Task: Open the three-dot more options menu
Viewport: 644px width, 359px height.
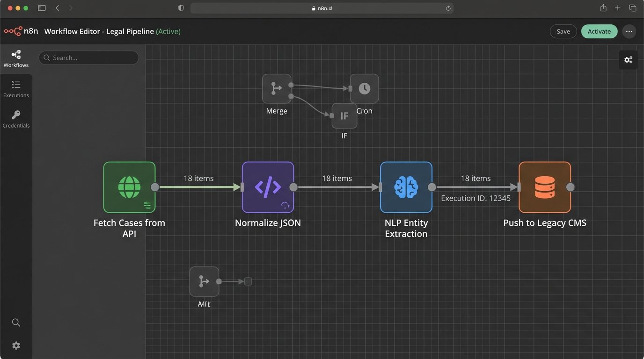Action: 629,31
